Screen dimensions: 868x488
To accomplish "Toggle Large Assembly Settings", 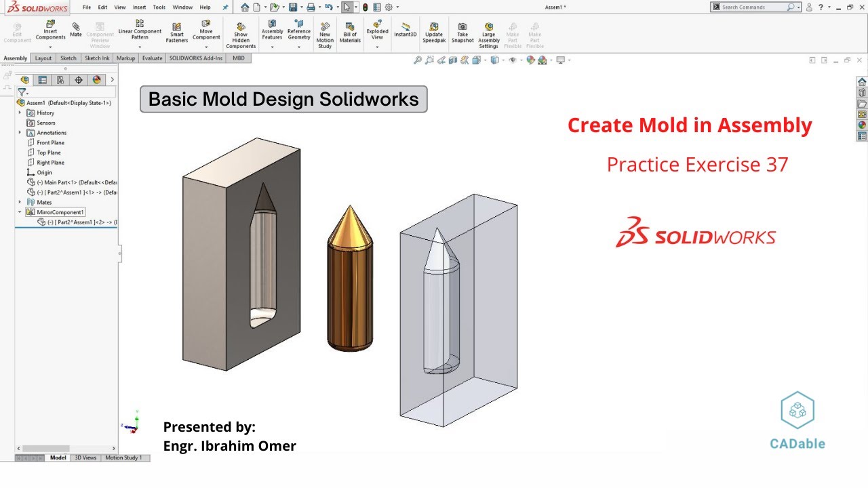I will click(x=488, y=30).
